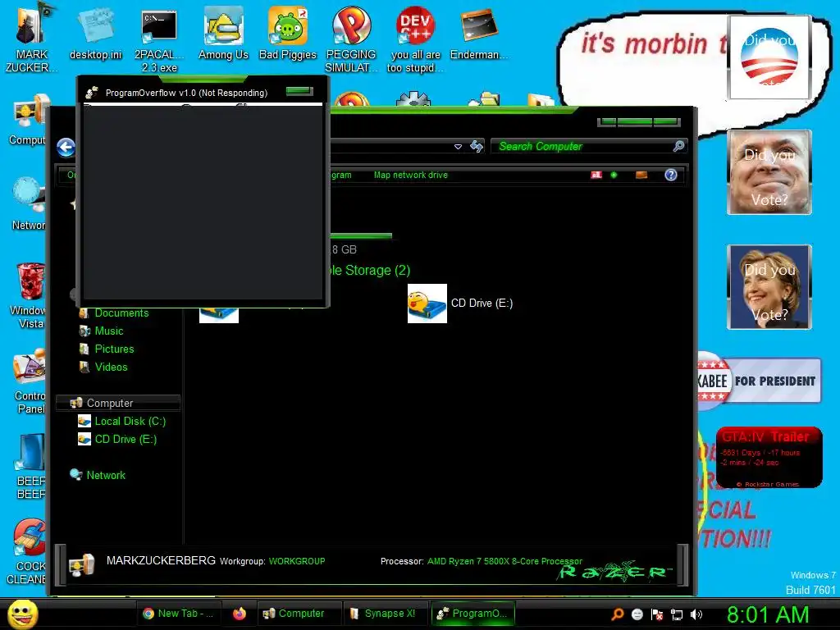Open Firefox from the taskbar

click(x=240, y=614)
